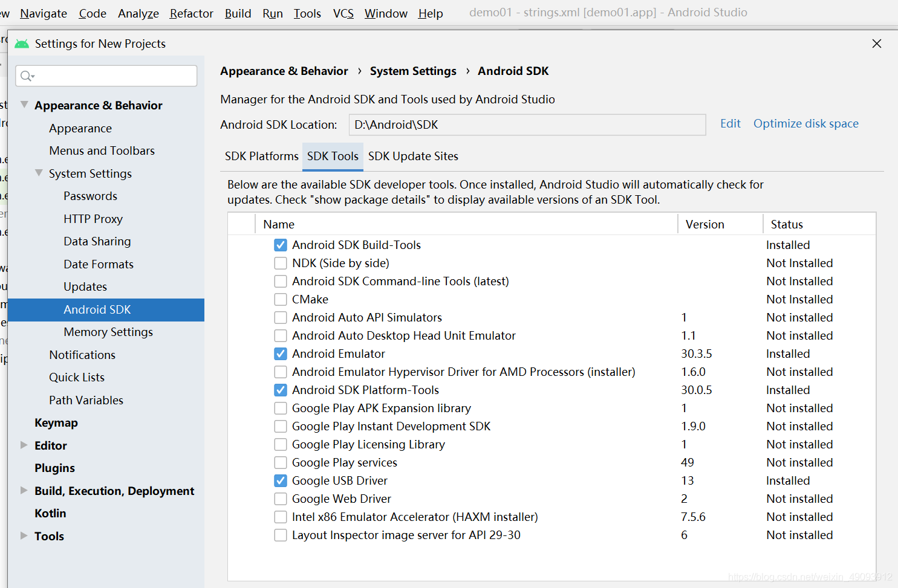Open the Window menu
The image size is (898, 588).
pyautogui.click(x=386, y=13)
